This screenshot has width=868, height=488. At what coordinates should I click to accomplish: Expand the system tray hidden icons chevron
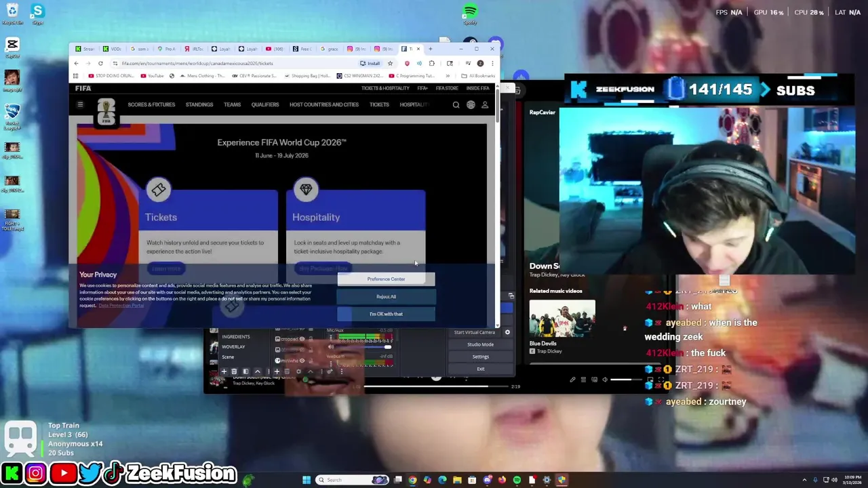(804, 480)
